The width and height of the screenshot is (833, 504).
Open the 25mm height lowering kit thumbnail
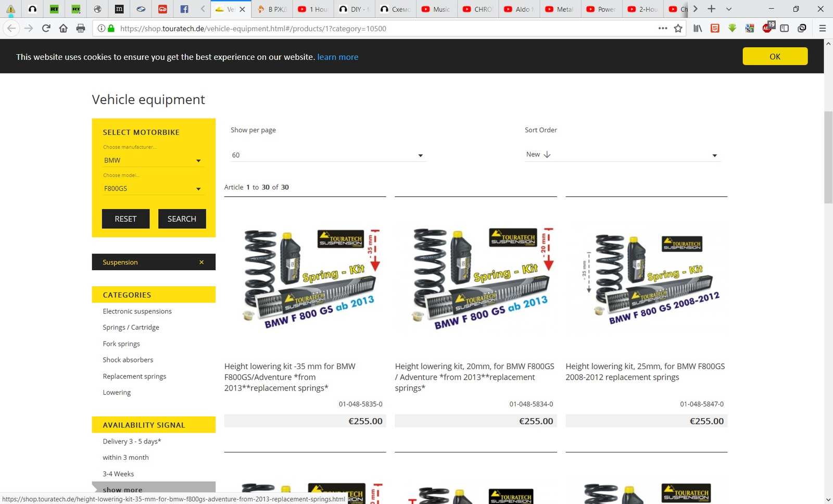(x=646, y=279)
